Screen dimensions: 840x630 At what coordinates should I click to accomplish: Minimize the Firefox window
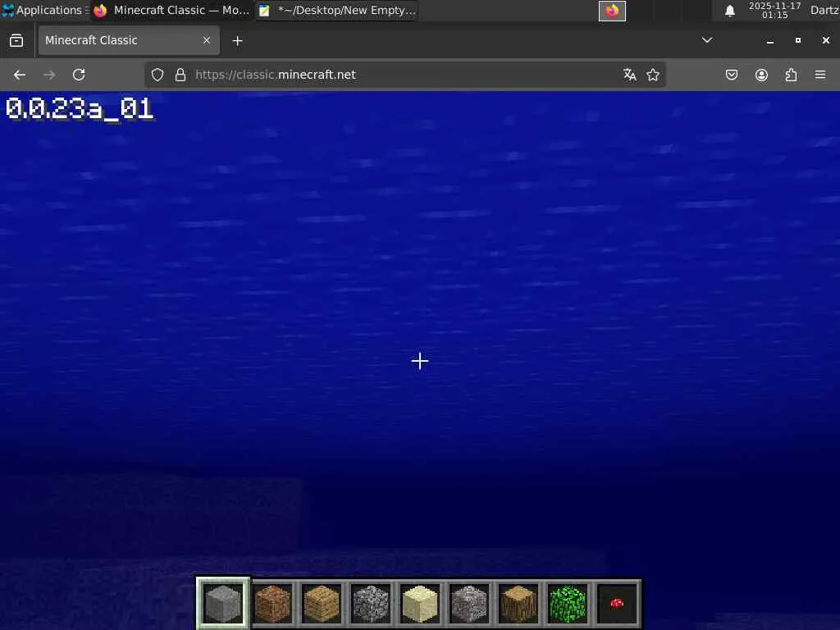[769, 41]
